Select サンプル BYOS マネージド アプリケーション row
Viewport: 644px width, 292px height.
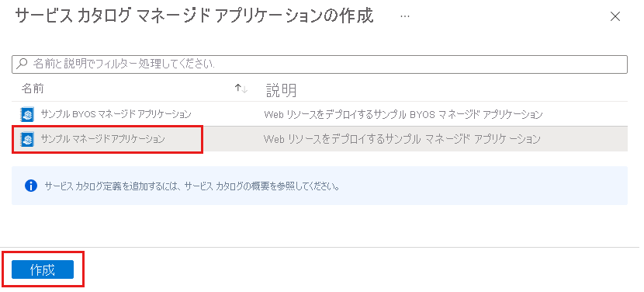320,114
